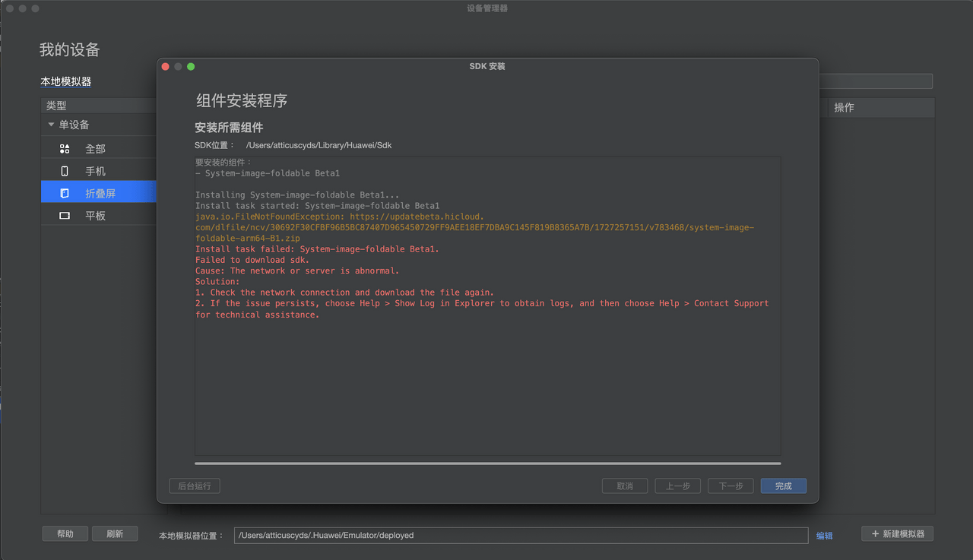Screen dimensions: 973x560
Task: Click the 我的设备 heading
Action: coord(70,50)
